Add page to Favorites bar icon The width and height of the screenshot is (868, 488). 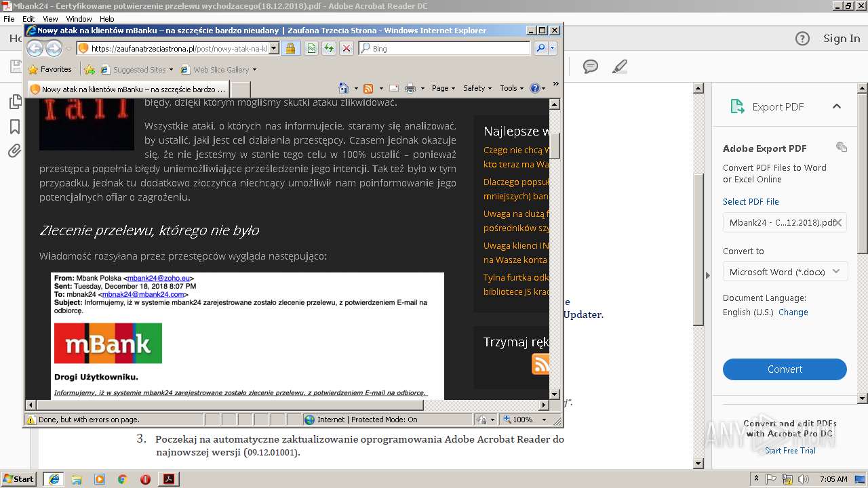click(x=89, y=69)
